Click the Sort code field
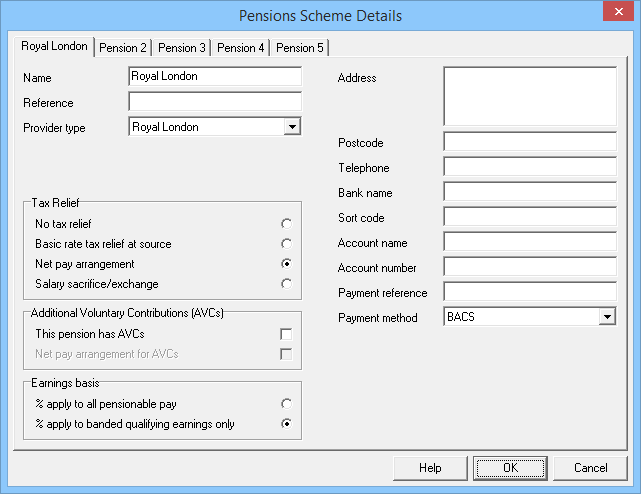641x494 pixels. pos(530,217)
